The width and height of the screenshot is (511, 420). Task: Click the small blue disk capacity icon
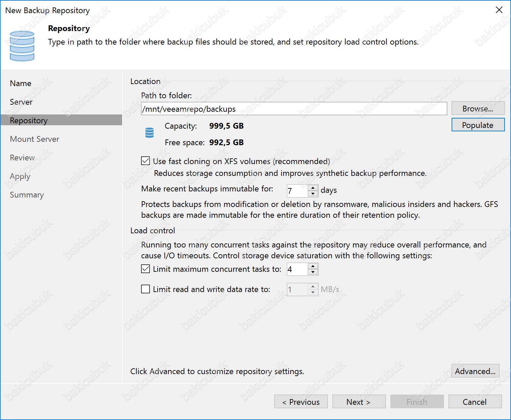point(149,133)
